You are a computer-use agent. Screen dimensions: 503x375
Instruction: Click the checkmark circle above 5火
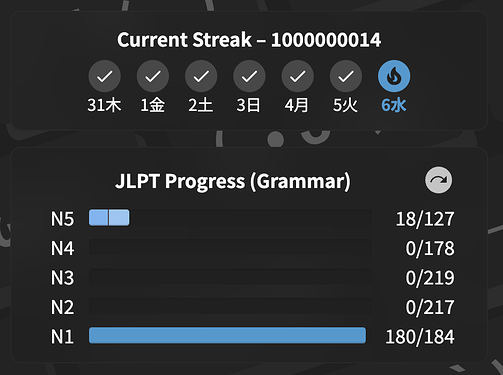tap(346, 76)
